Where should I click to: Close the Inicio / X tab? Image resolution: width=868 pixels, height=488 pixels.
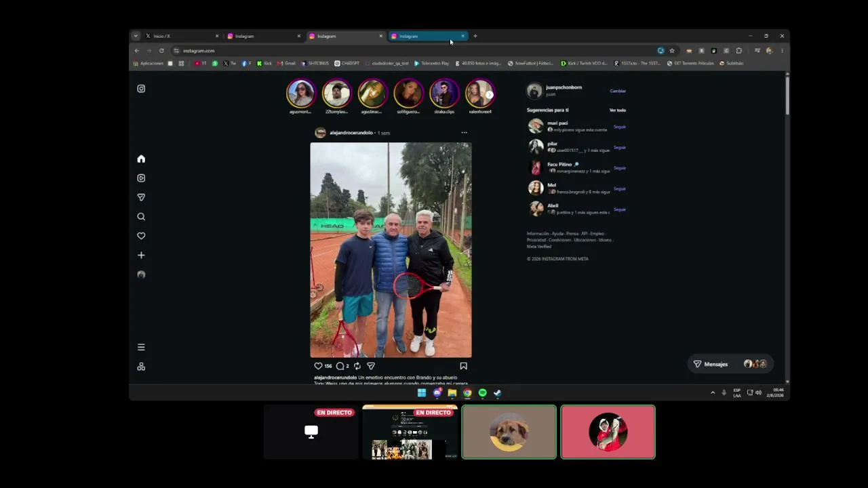(217, 36)
